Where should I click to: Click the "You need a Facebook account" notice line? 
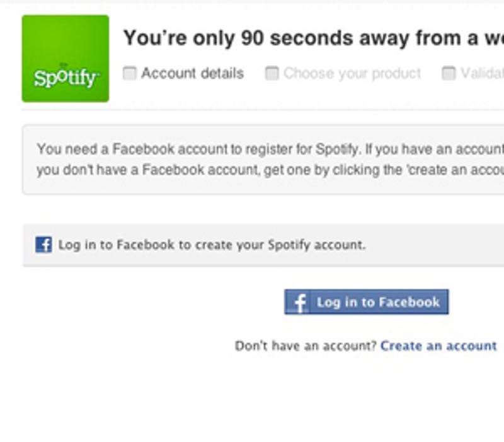pos(270,149)
